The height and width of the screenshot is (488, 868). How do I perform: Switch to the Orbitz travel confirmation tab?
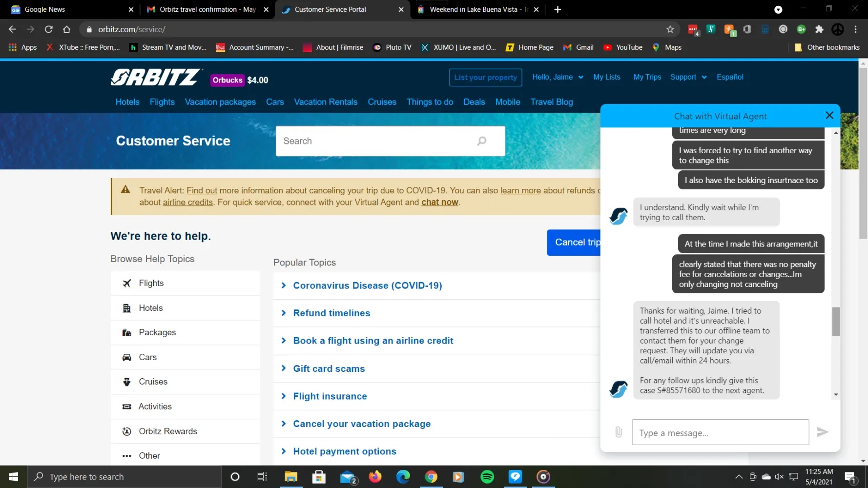pos(207,9)
